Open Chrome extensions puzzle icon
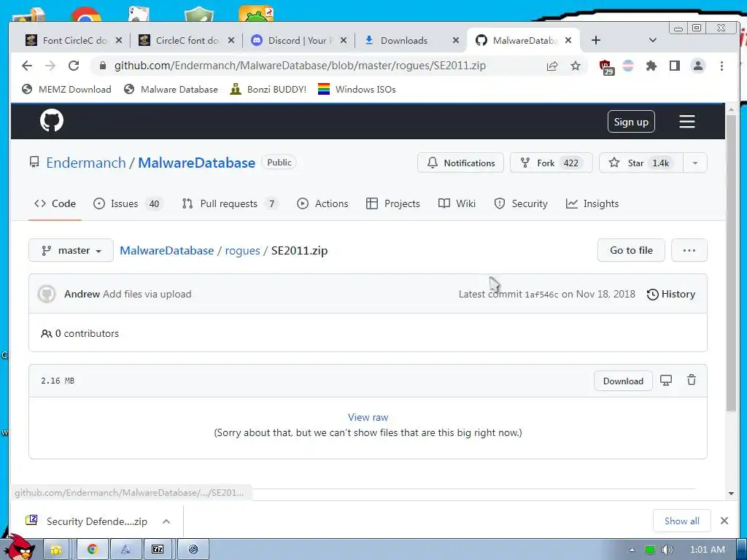 coord(651,66)
